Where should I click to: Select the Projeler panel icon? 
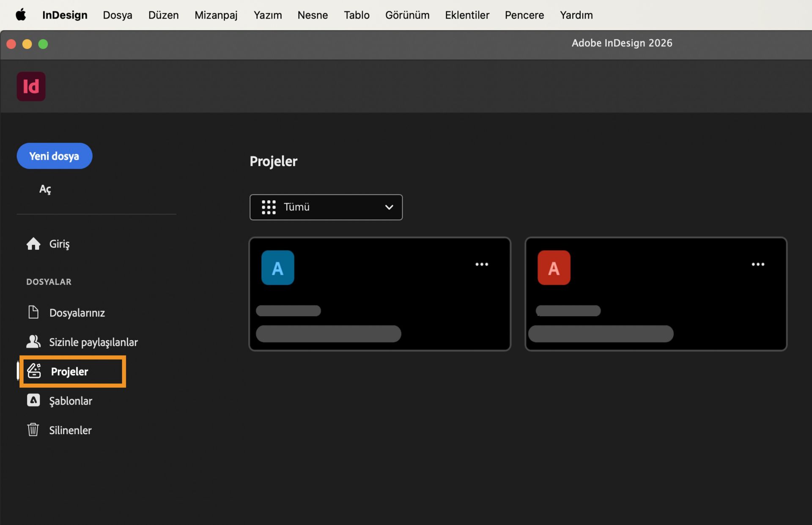33,371
